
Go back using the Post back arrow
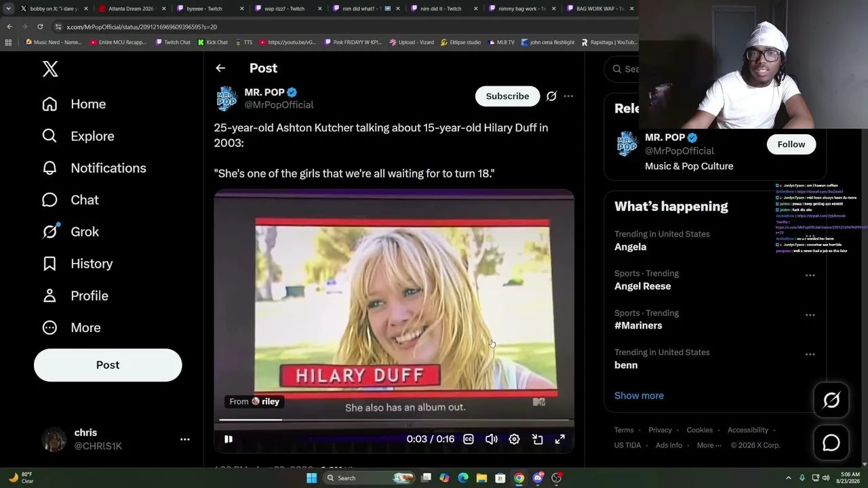(220, 68)
